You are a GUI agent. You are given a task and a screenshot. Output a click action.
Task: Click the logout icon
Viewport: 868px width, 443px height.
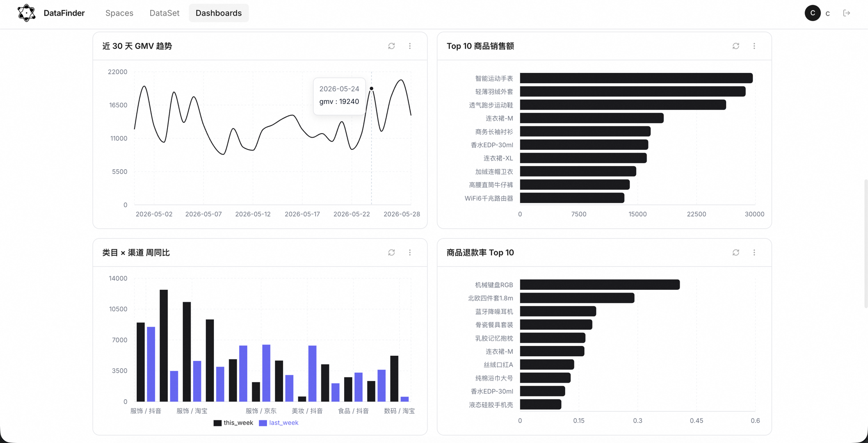[x=846, y=13]
